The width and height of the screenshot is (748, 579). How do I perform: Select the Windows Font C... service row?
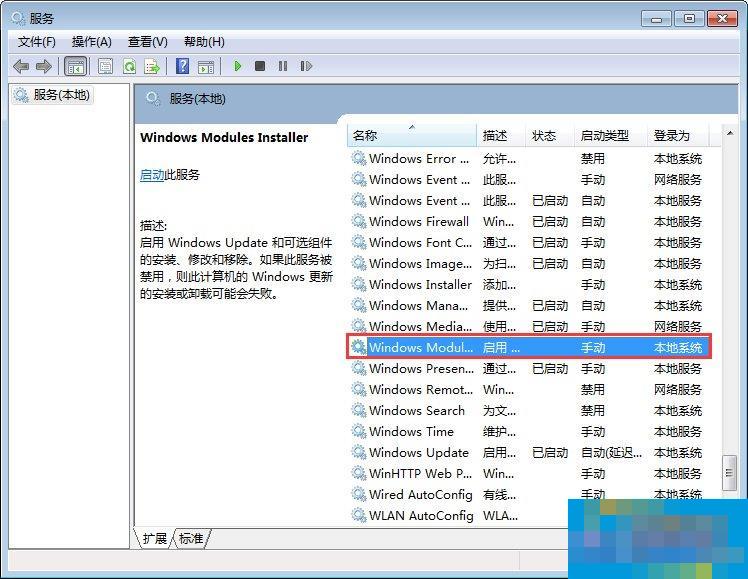pos(529,242)
